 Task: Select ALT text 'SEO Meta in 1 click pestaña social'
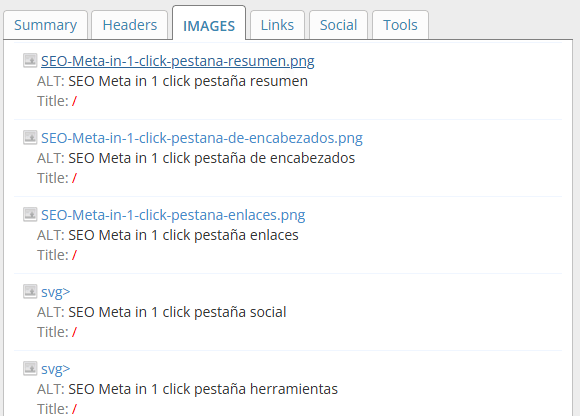177,312
